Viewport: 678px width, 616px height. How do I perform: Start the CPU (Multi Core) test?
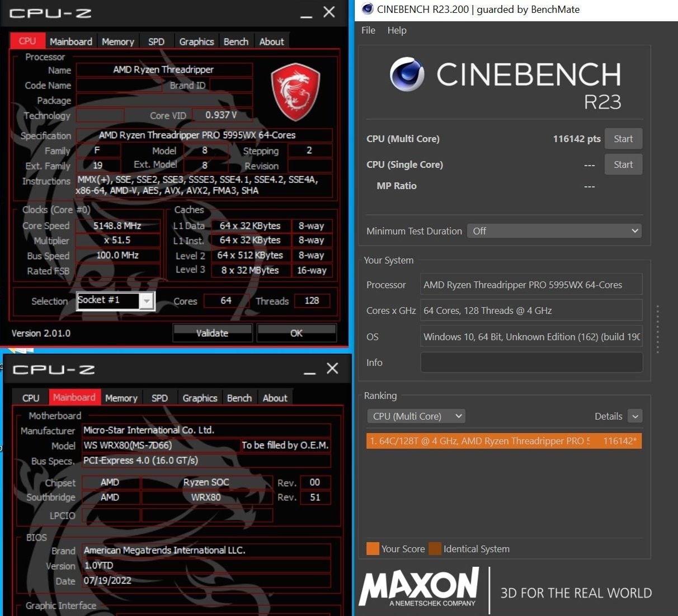(623, 139)
